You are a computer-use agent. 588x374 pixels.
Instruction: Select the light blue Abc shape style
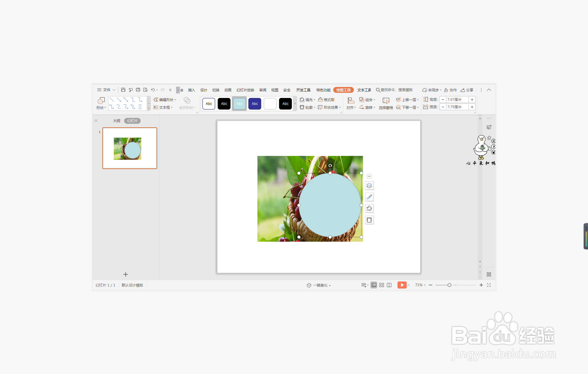click(239, 104)
